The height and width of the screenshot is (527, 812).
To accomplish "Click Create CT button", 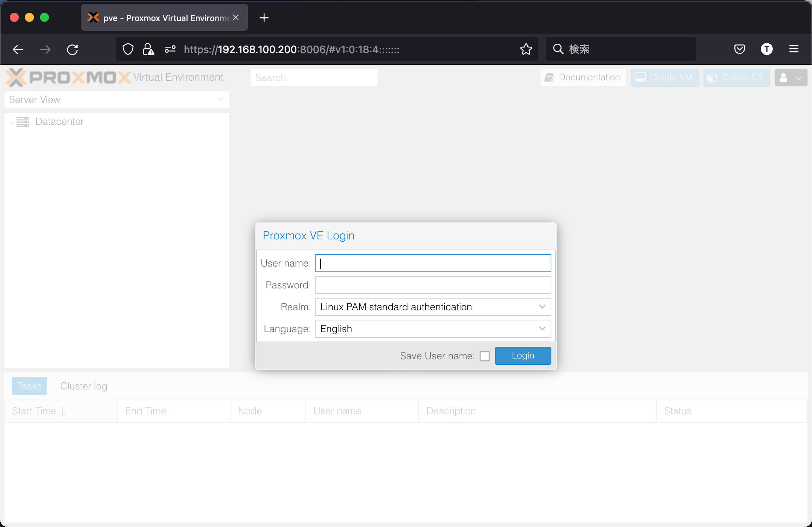I will [x=736, y=77].
